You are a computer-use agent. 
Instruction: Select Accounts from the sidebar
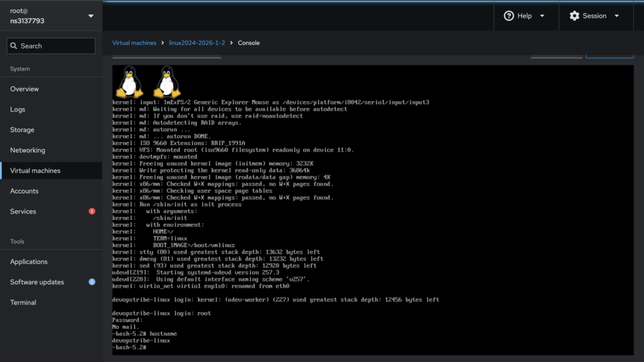24,191
